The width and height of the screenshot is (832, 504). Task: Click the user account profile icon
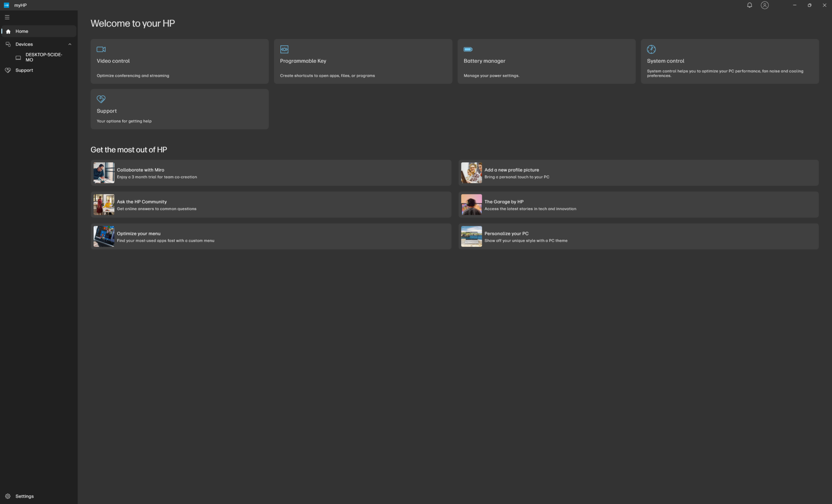[x=764, y=5]
